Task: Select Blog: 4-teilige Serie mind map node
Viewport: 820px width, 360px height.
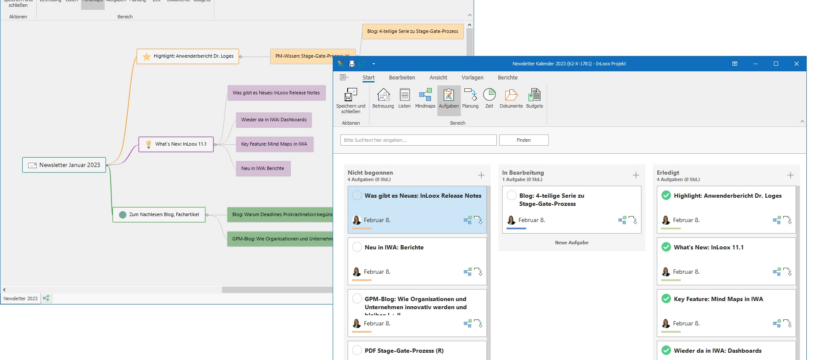Action: (413, 31)
